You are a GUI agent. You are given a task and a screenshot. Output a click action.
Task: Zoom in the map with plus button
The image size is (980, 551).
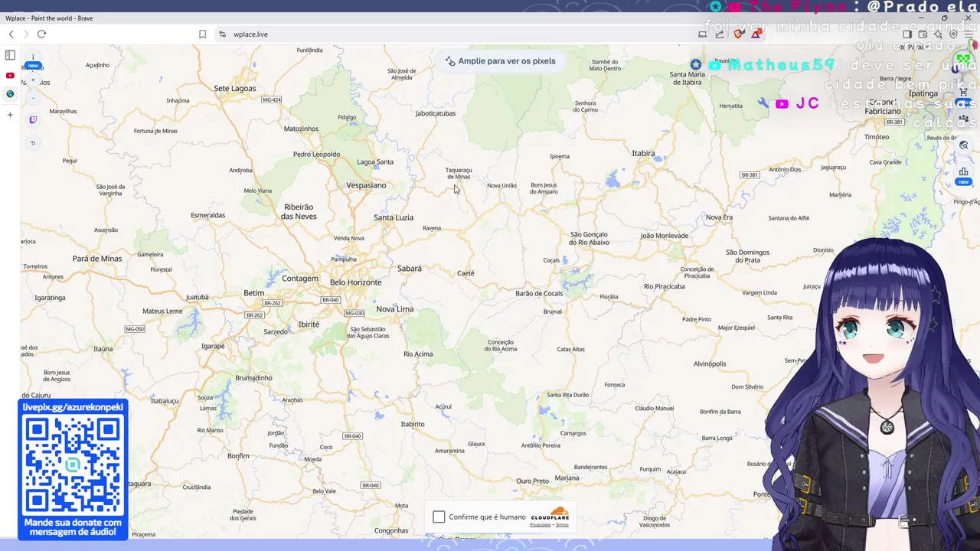33,80
